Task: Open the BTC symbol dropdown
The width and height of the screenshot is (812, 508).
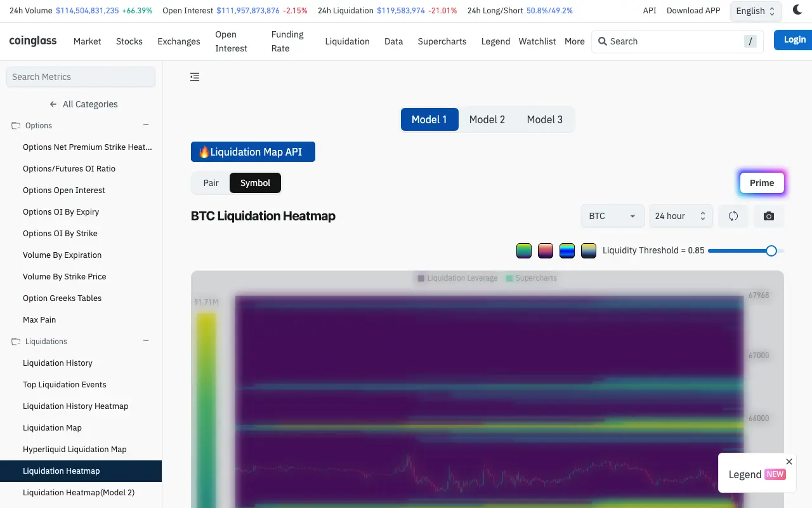Action: 613,216
